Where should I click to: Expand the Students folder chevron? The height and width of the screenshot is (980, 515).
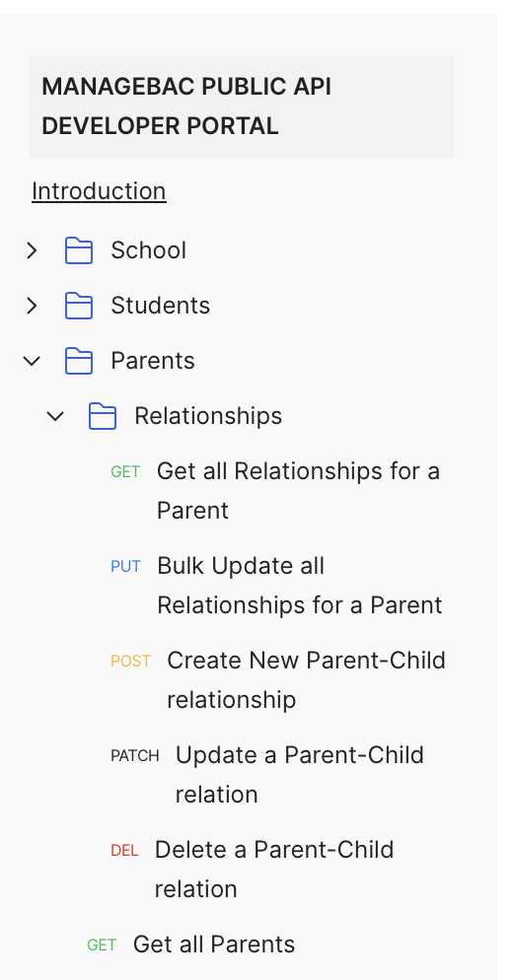(x=32, y=306)
